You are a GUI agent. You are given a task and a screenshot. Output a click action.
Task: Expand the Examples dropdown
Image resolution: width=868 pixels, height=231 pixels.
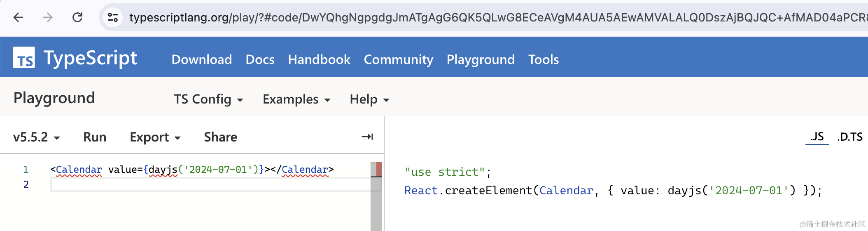click(x=297, y=99)
